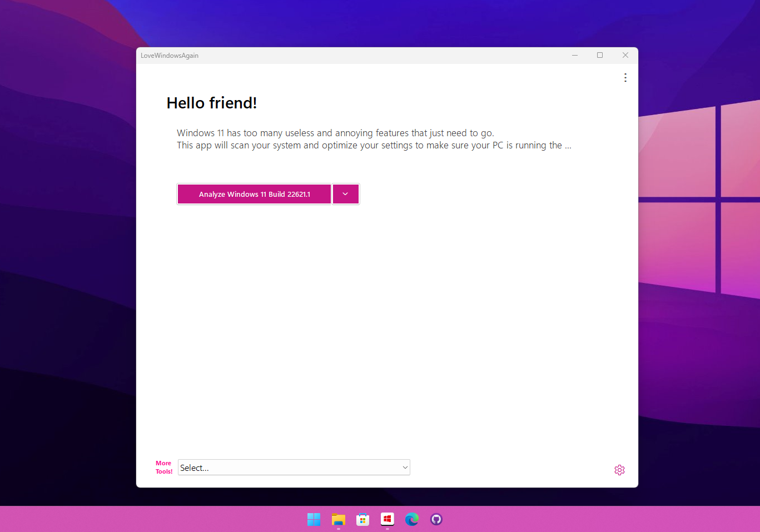Click the "This app will scan your system" line

tap(374, 145)
